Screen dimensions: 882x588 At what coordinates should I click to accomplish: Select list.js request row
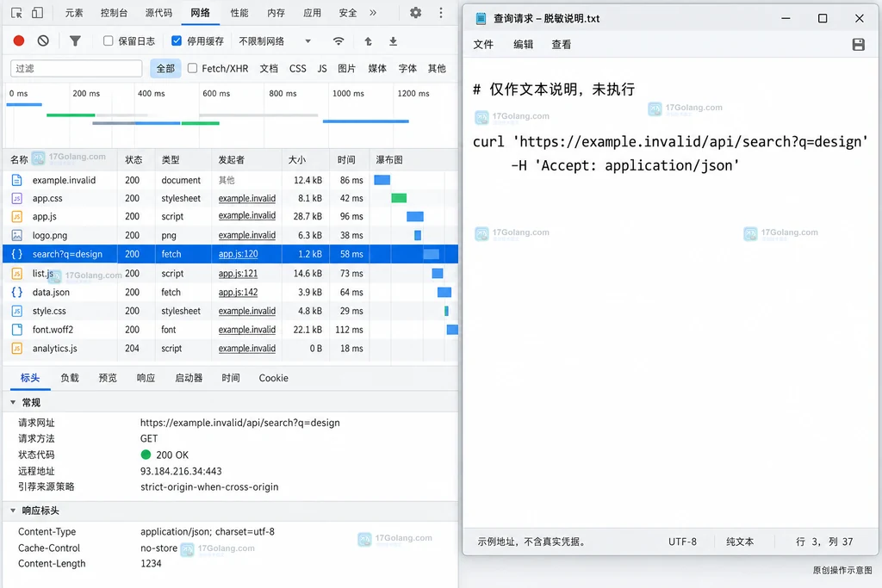230,273
